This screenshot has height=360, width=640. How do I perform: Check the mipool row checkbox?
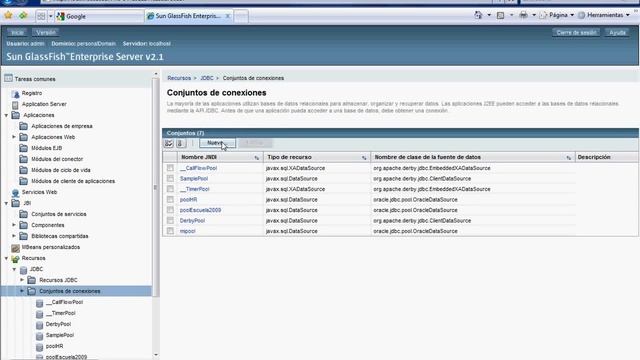click(x=170, y=231)
